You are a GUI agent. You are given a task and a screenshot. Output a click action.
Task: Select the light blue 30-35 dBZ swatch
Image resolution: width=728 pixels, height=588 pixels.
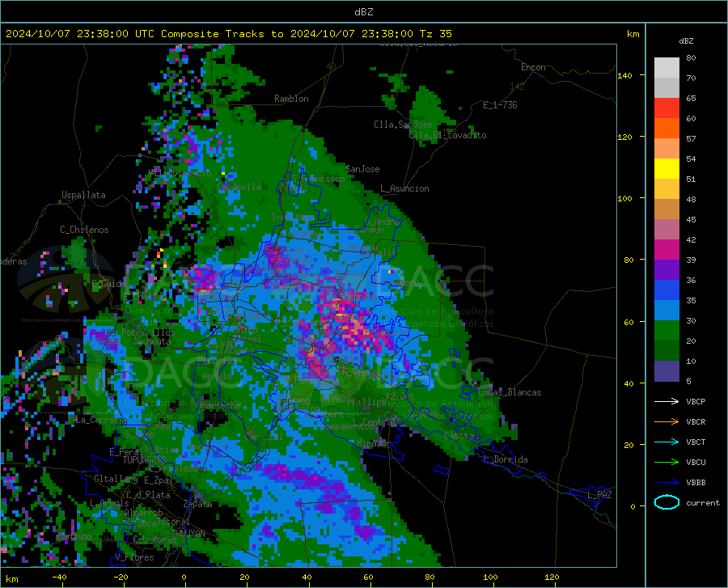667,311
